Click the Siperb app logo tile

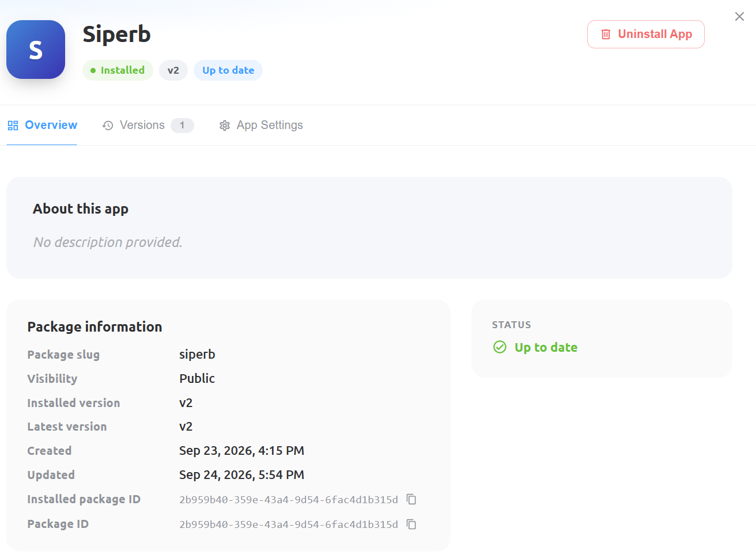pos(36,50)
